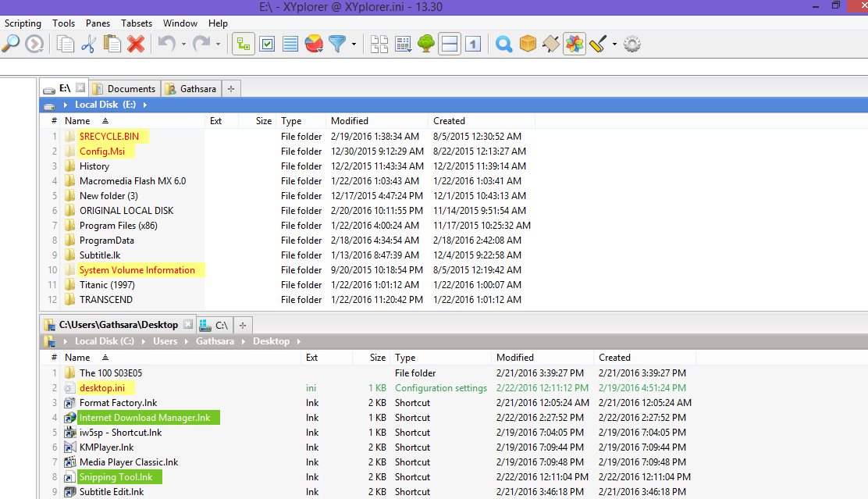Open Configuration via the gear icon

[632, 44]
